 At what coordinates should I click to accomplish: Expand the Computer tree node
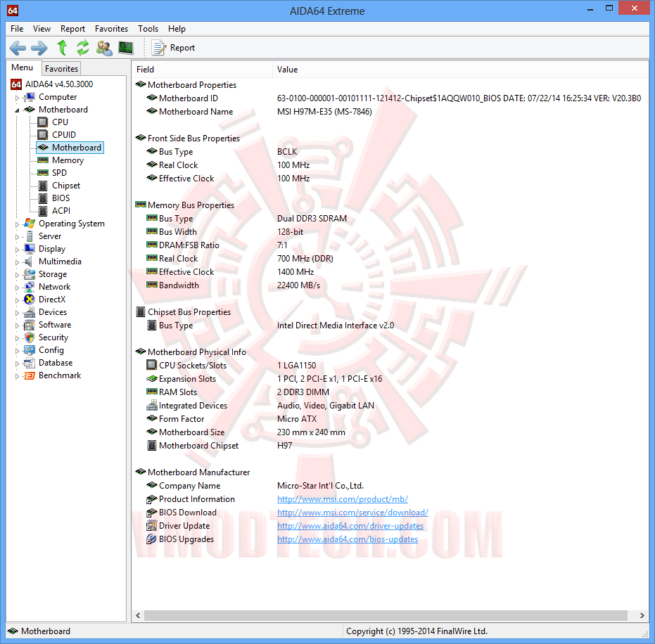(x=17, y=98)
